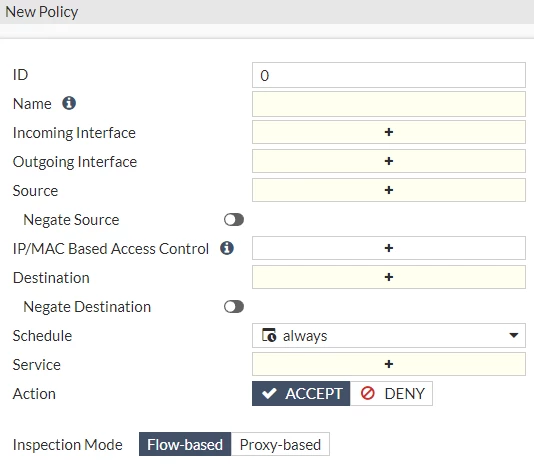The image size is (534, 469).
Task: Enable the Negate Source toggle
Action: point(234,220)
